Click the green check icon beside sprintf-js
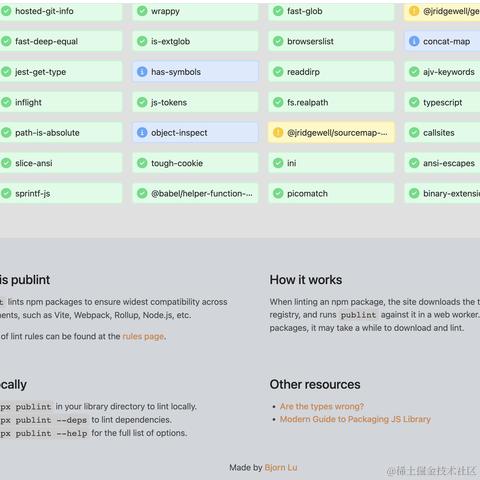 pyautogui.click(x=6, y=193)
